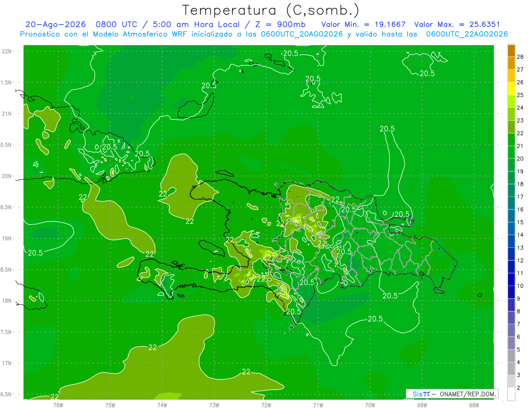Click the valid-until time "0600UTC_22AGO2026"

(467, 34)
